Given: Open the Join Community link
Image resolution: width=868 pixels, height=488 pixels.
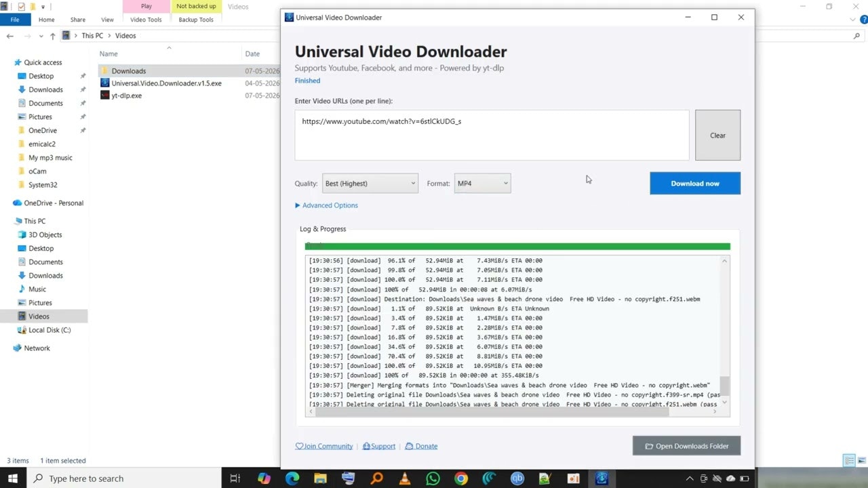Looking at the screenshot, I should tap(324, 446).
